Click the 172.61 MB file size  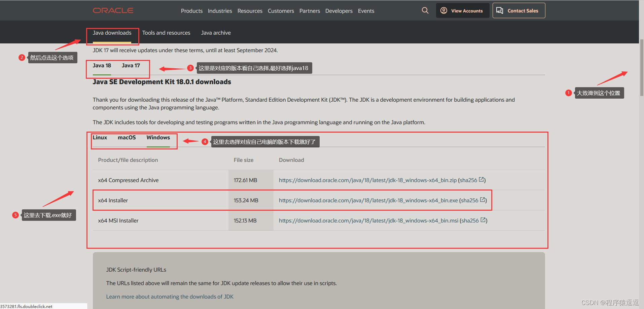click(x=246, y=180)
